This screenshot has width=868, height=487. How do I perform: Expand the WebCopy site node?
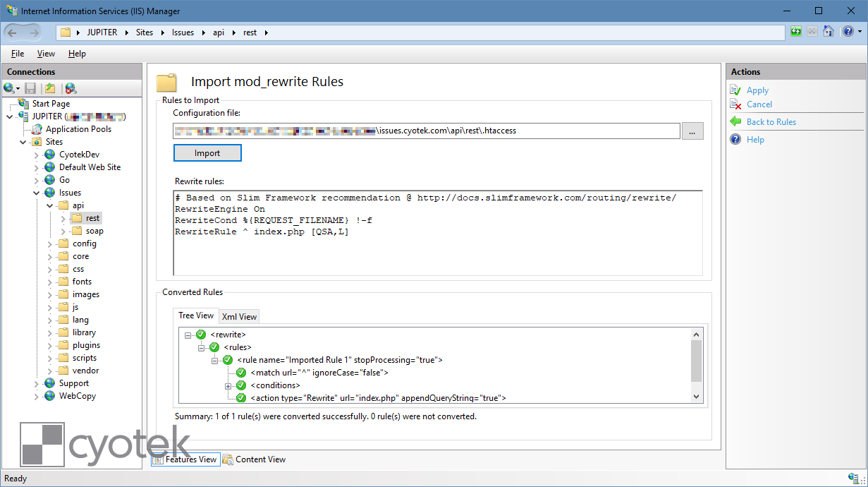(37, 396)
